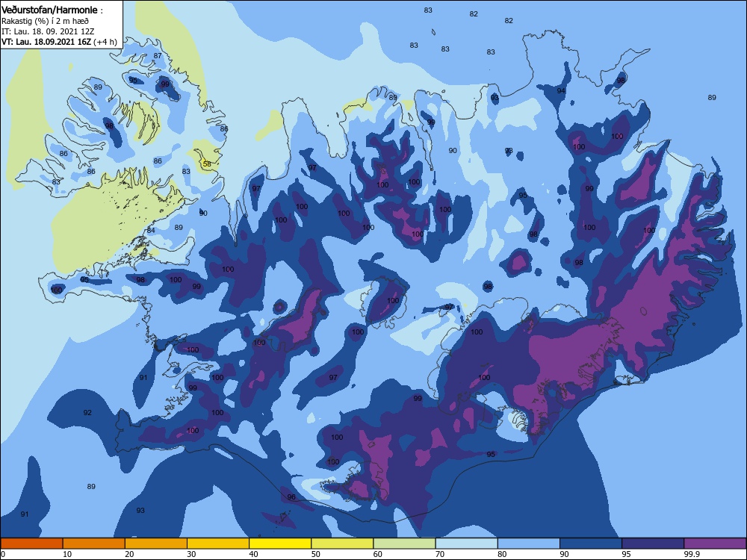This screenshot has width=747, height=560.
Task: Click the legend tick label "60"
Action: coord(378,554)
